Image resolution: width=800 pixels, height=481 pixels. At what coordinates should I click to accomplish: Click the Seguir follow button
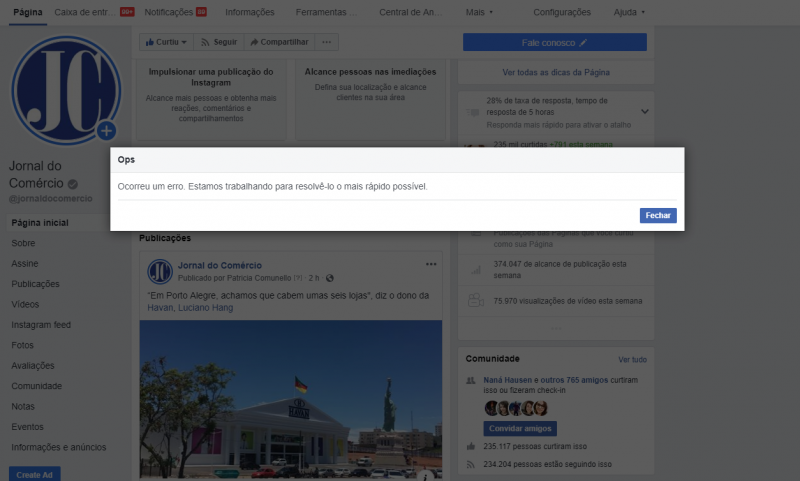[x=218, y=43]
